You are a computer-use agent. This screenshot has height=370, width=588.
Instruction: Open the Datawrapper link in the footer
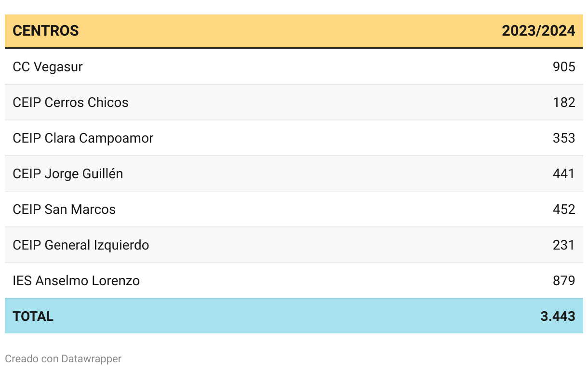click(92, 359)
